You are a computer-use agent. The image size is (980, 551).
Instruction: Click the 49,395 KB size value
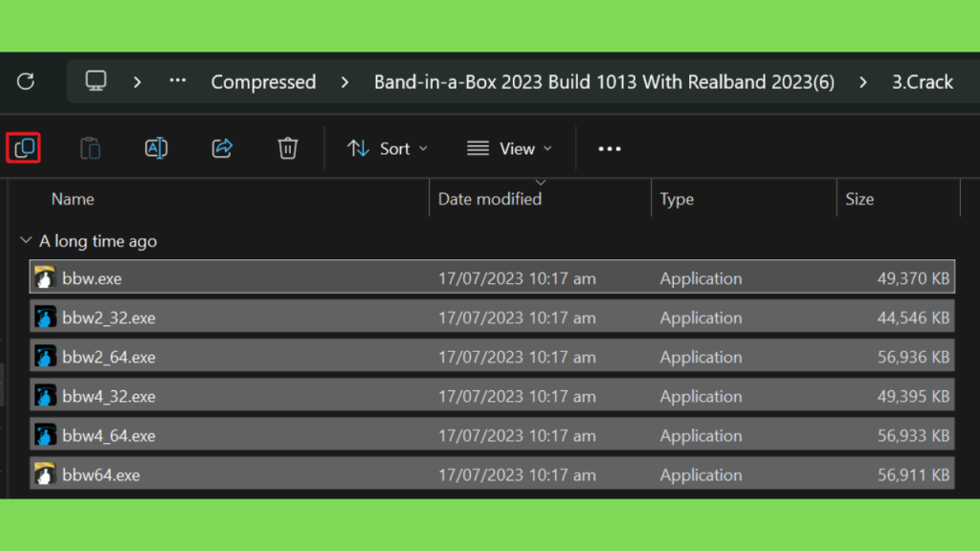tap(913, 397)
